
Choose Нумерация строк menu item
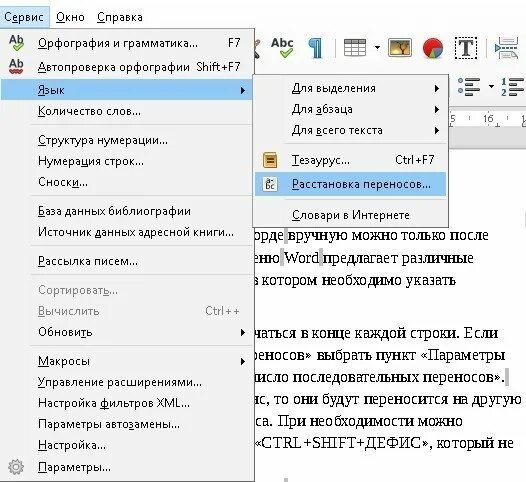tap(127, 161)
